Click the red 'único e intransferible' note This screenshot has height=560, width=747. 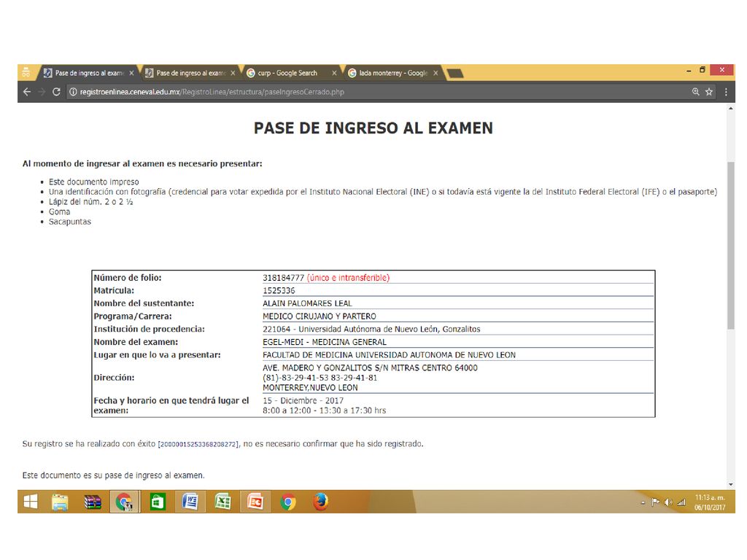(348, 278)
